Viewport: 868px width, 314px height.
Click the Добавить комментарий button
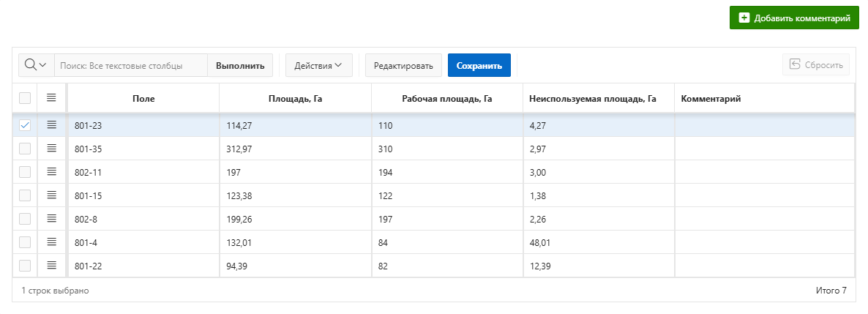coord(794,18)
